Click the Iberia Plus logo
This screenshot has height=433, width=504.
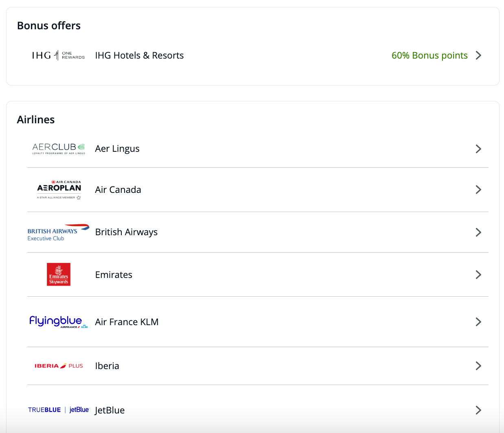point(59,366)
